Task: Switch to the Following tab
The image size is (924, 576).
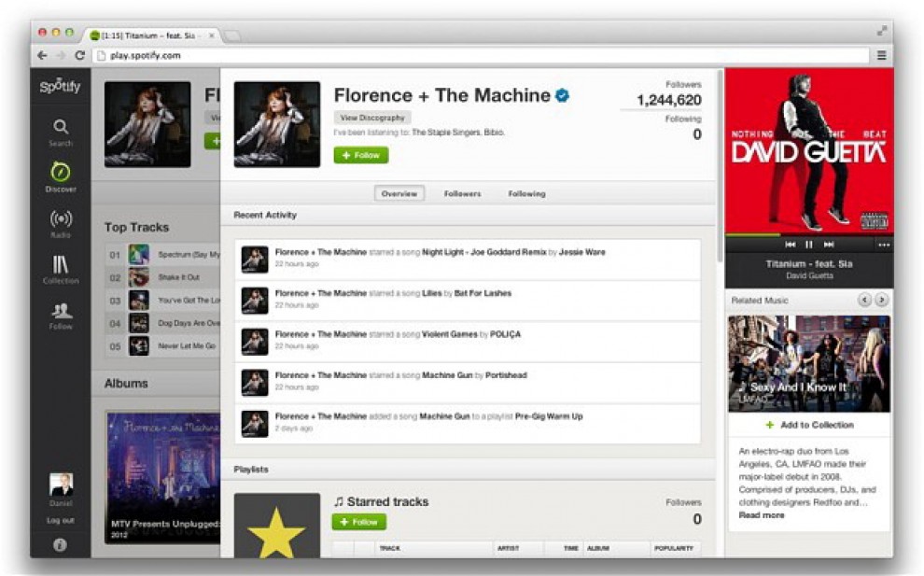Action: point(526,193)
